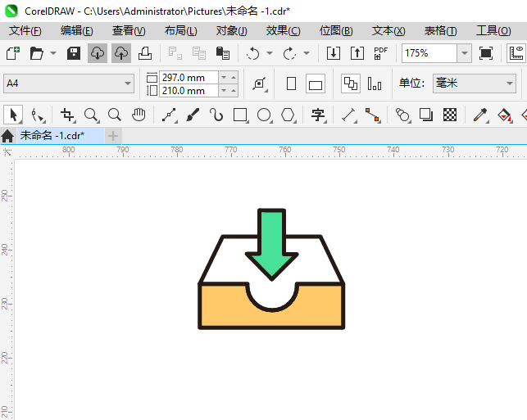Select the Zoom tool with flyout
Viewport: 527px width, 420px height.
[x=92, y=115]
